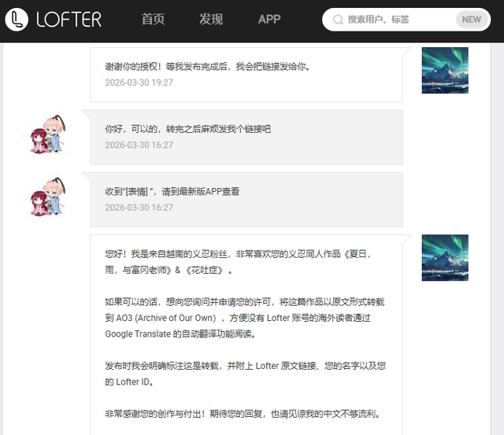This screenshot has width=504, height=435.
Task: Click line 的 Lofter ID。
Action: pyautogui.click(x=129, y=382)
